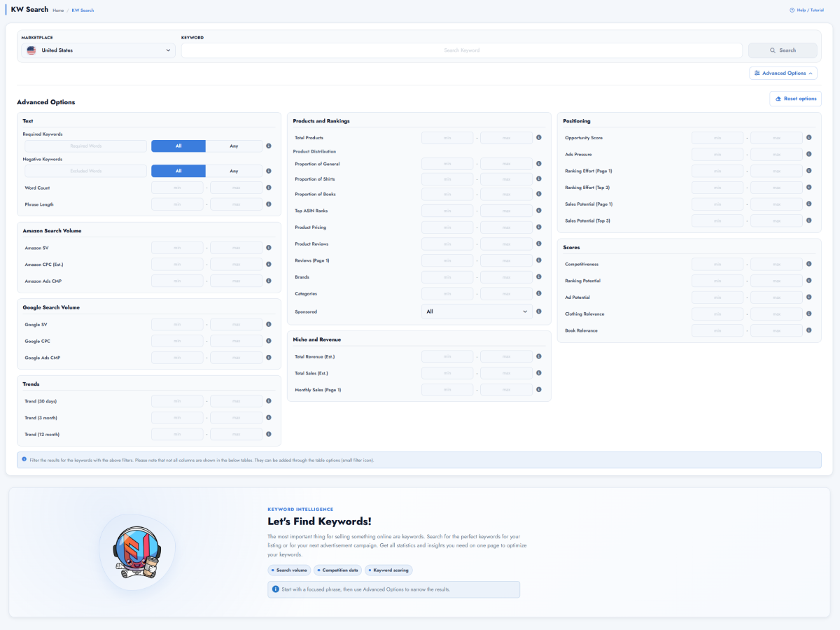Viewport: 840px width, 630px height.
Task: Set Required Keywords match to Any
Action: coord(234,146)
